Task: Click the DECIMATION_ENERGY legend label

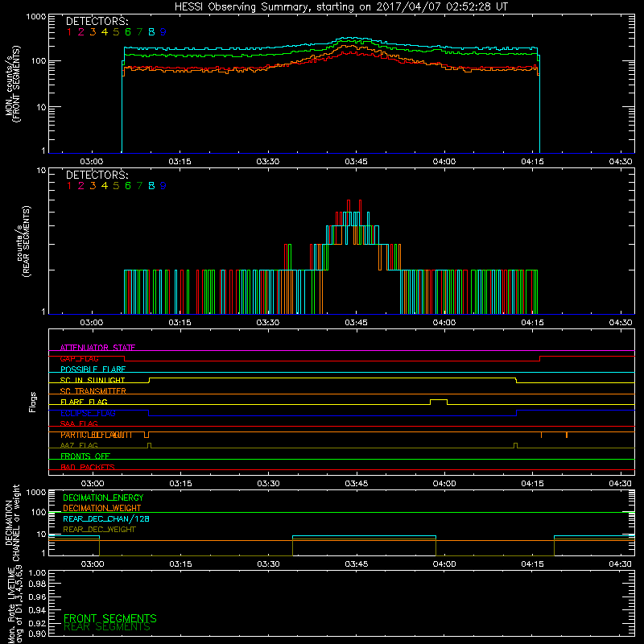Action: (103, 497)
